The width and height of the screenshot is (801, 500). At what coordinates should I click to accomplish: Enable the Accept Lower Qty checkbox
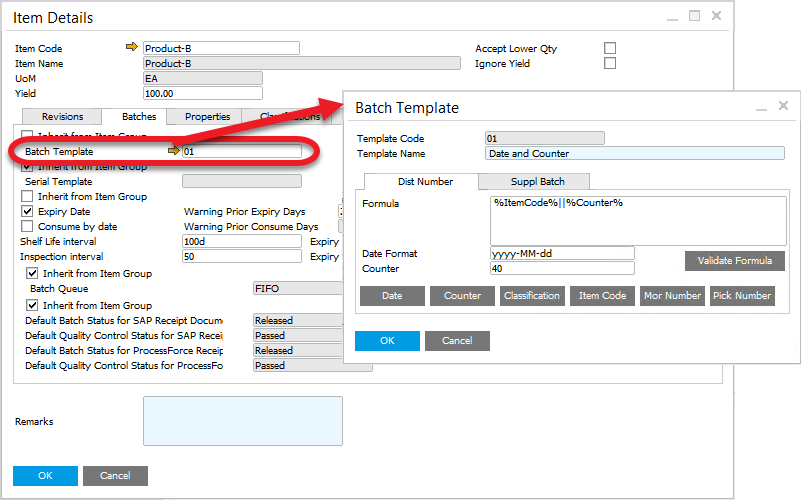click(610, 48)
